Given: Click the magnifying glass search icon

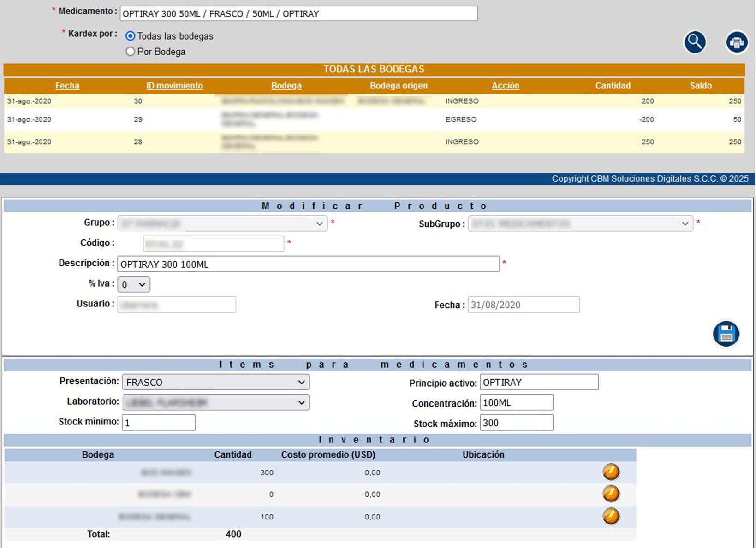Looking at the screenshot, I should [695, 42].
